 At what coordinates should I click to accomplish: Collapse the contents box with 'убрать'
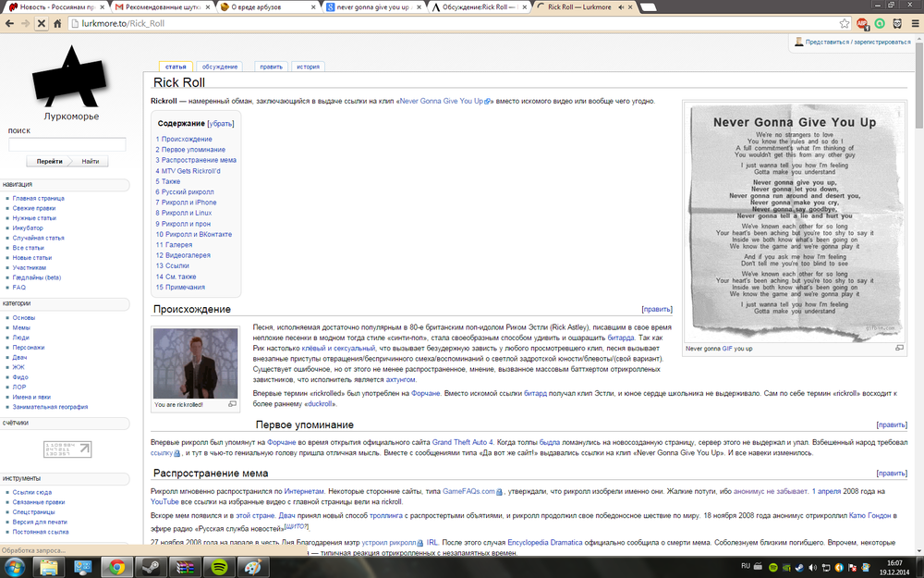(221, 123)
